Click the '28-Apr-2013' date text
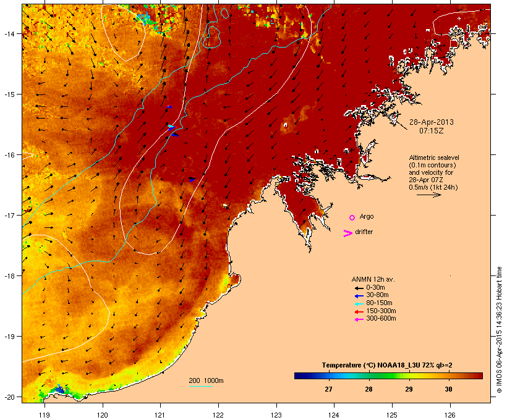This screenshot has width=507, height=420. [x=432, y=122]
